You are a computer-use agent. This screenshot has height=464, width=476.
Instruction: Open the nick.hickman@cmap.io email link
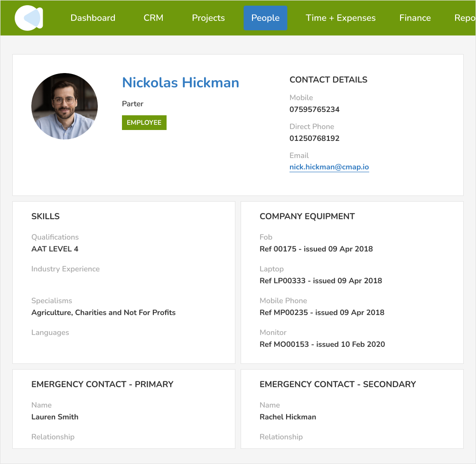329,167
